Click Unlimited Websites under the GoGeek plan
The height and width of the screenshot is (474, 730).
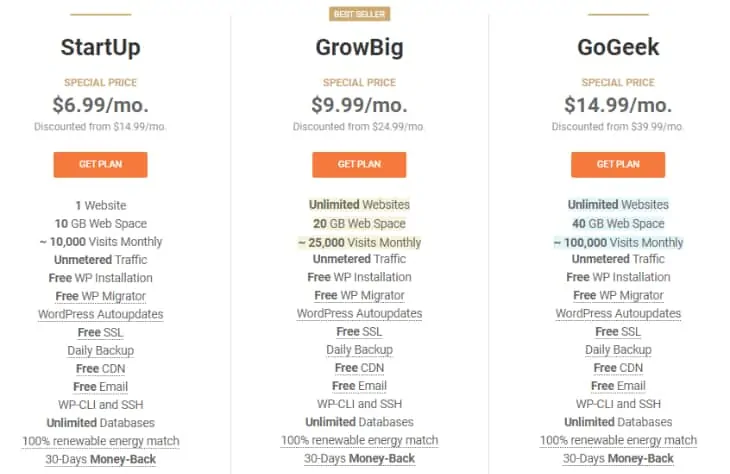click(x=618, y=205)
